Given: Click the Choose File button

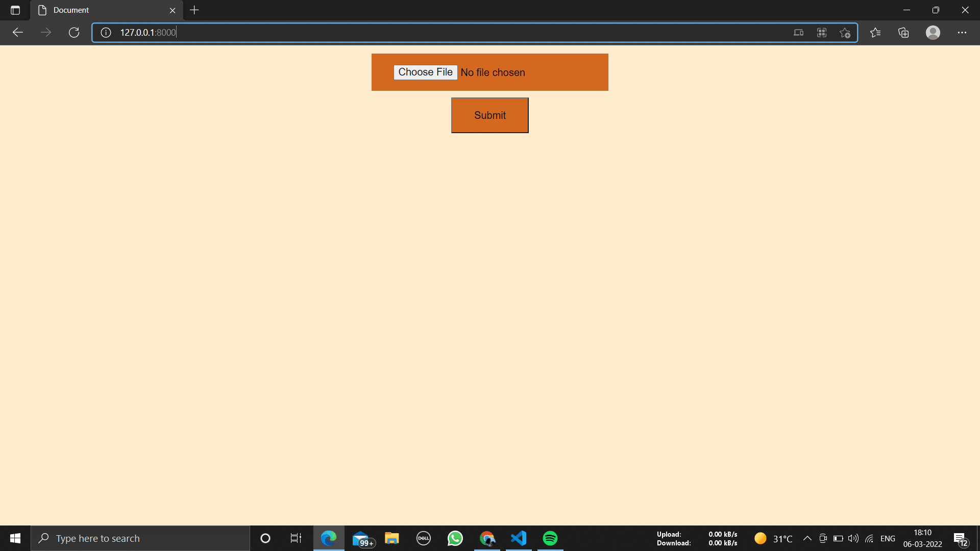Looking at the screenshot, I should tap(425, 72).
